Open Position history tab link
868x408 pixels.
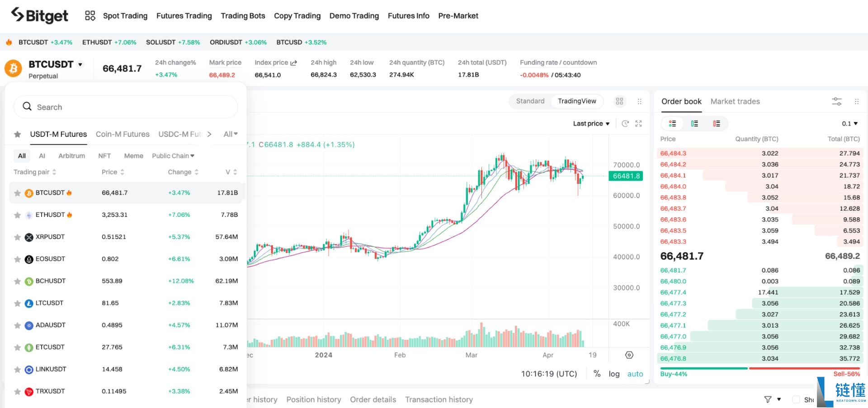[314, 399]
